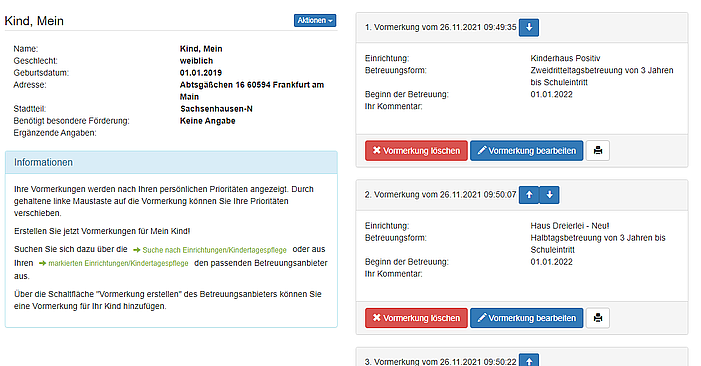Screen dimensions: 701x366
Task: Move Vormerkung 1 down with arrow
Action: click(x=529, y=27)
